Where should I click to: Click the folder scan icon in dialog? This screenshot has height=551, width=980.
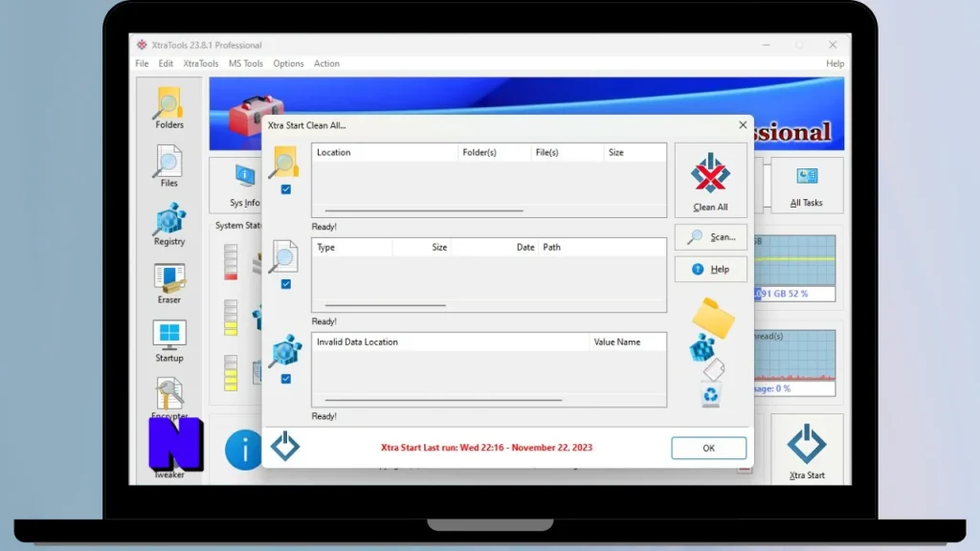[284, 163]
